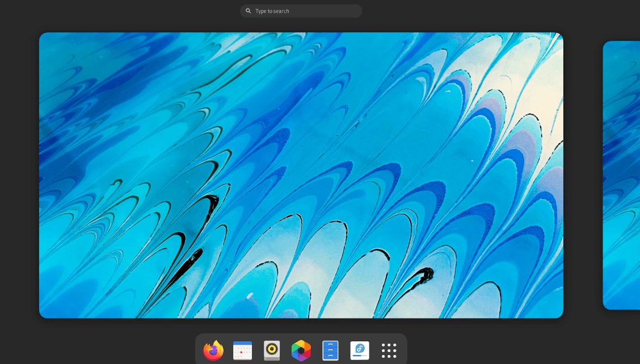Viewport: 640px width, 364px height.
Task: Open the Calendar app in the dash
Action: click(x=242, y=350)
